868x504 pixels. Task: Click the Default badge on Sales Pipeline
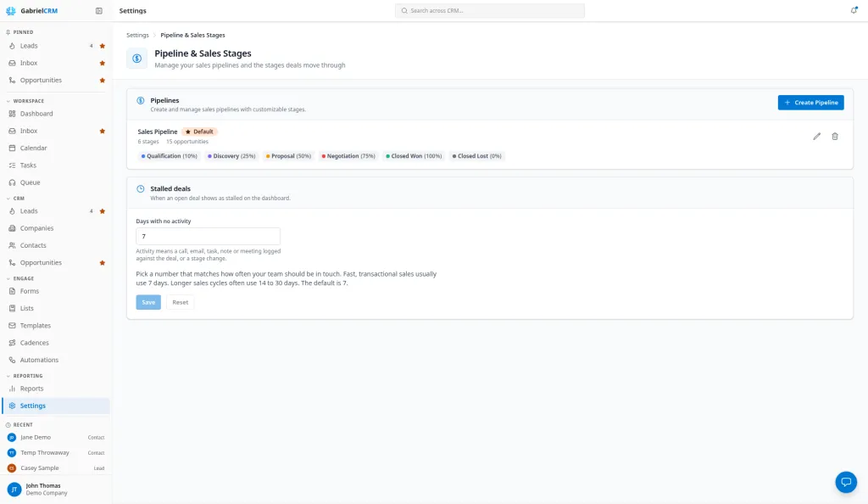199,132
